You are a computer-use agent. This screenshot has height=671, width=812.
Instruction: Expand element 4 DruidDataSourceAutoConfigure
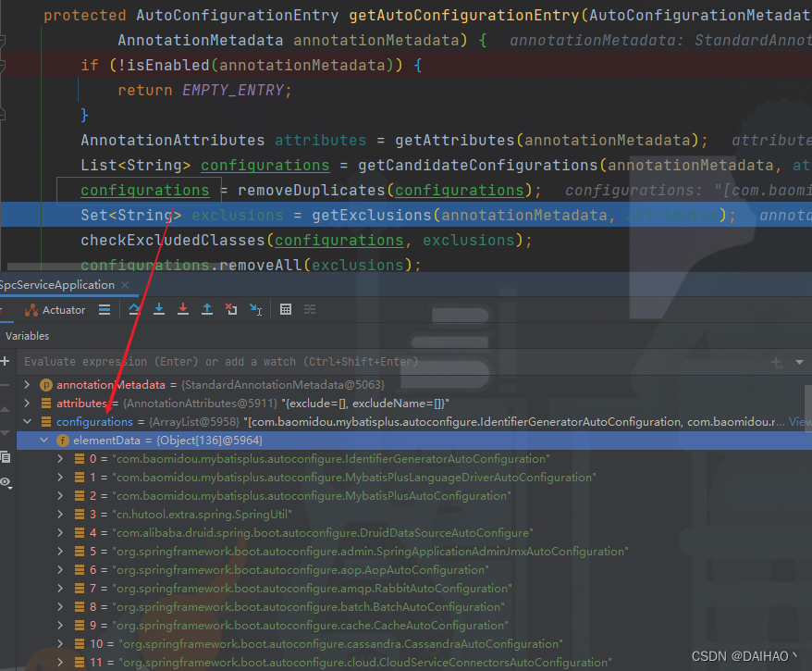pos(61,533)
